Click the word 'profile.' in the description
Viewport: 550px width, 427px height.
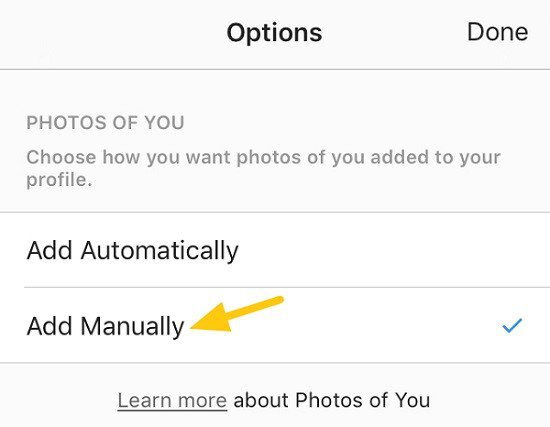[59, 180]
